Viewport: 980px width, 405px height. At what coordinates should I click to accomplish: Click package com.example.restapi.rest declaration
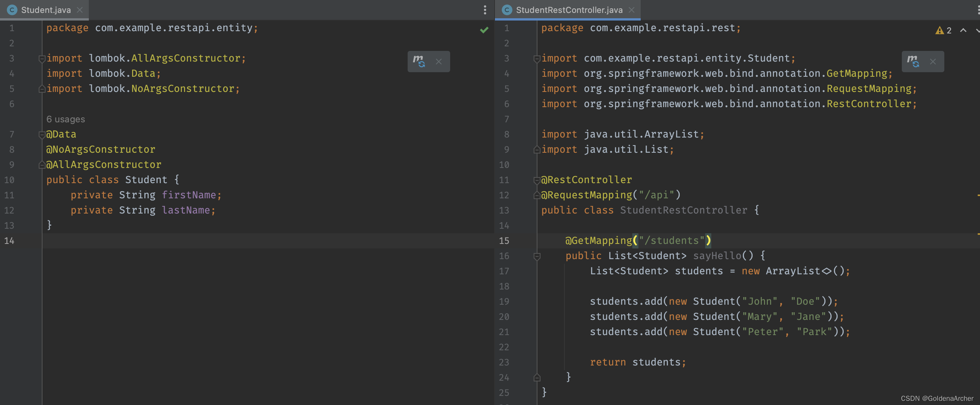pos(641,28)
